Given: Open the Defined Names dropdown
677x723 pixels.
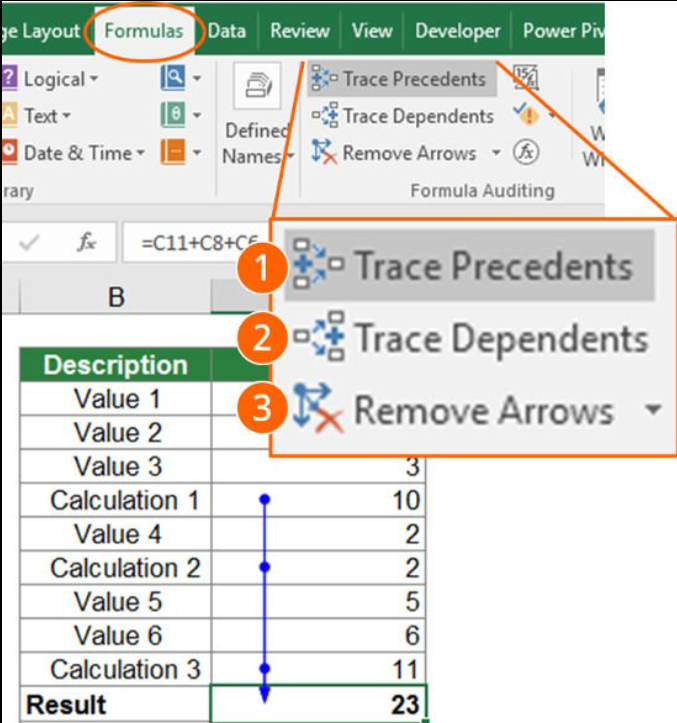Looking at the screenshot, I should point(258,144).
